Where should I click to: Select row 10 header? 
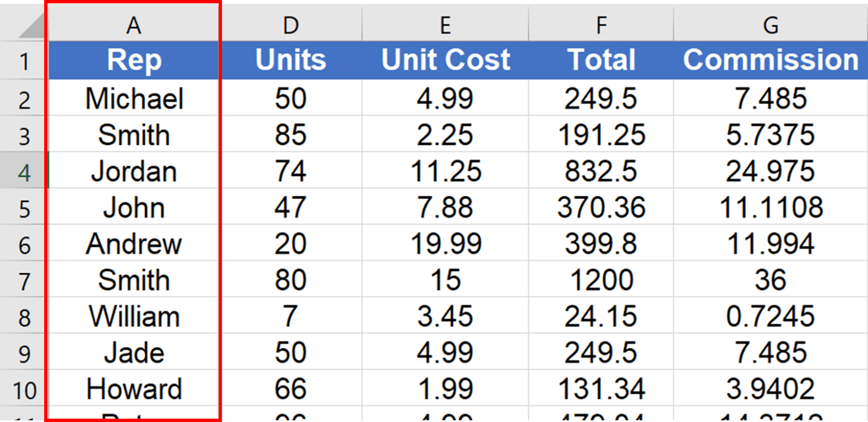(23, 389)
